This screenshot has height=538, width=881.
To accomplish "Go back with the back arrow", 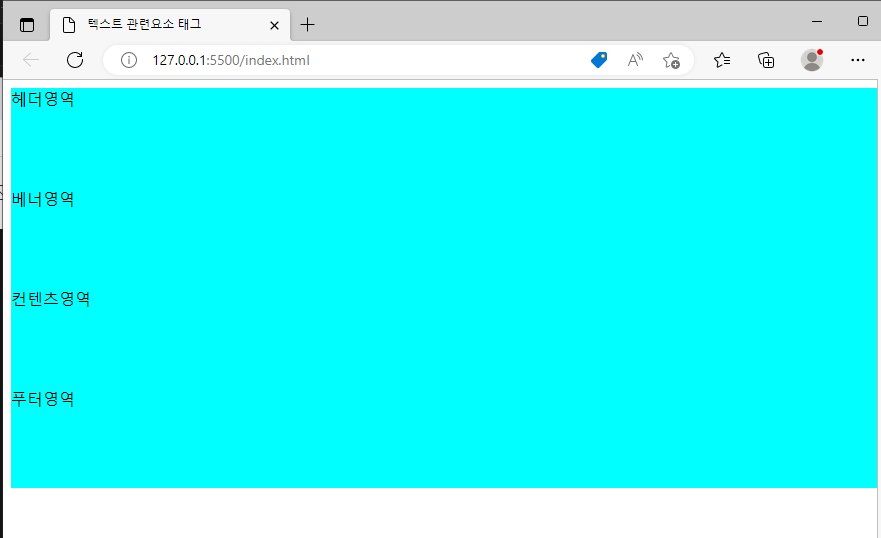I will tap(31, 60).
